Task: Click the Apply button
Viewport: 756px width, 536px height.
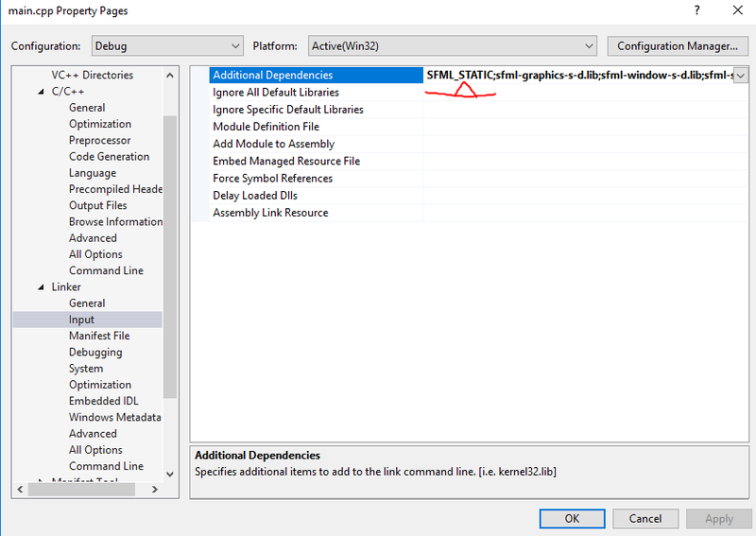Action: (x=718, y=519)
